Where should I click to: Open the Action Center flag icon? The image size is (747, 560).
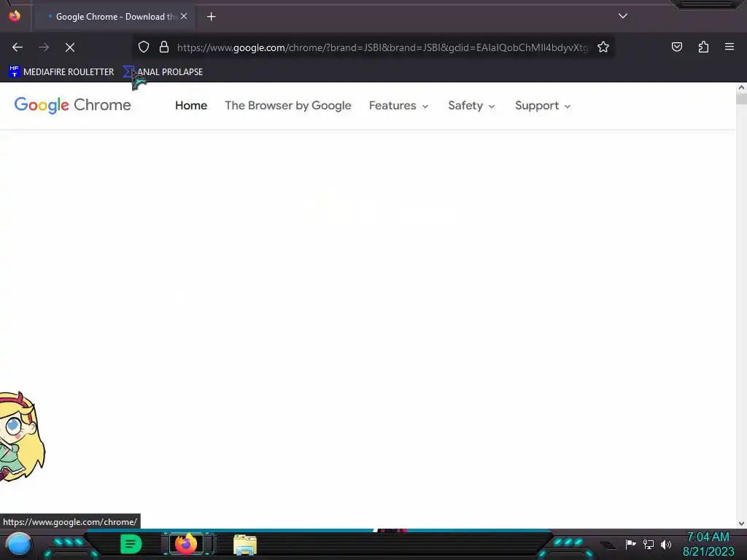tap(630, 544)
